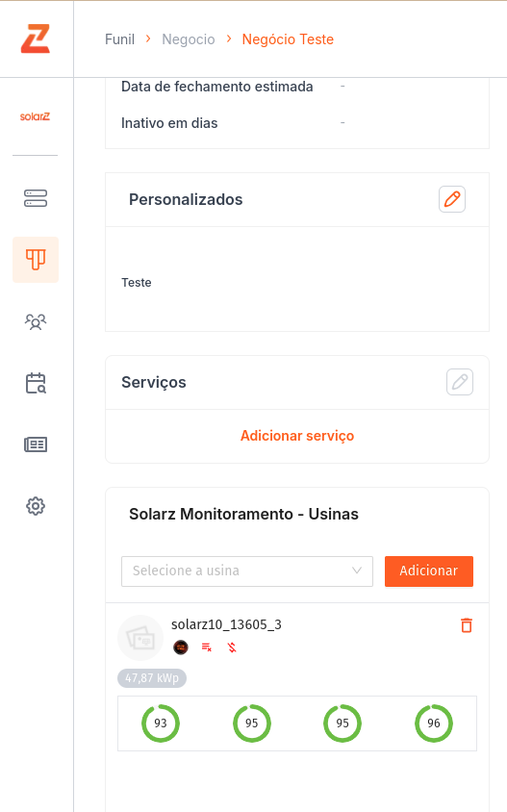Open the news article sidebar icon

click(36, 444)
